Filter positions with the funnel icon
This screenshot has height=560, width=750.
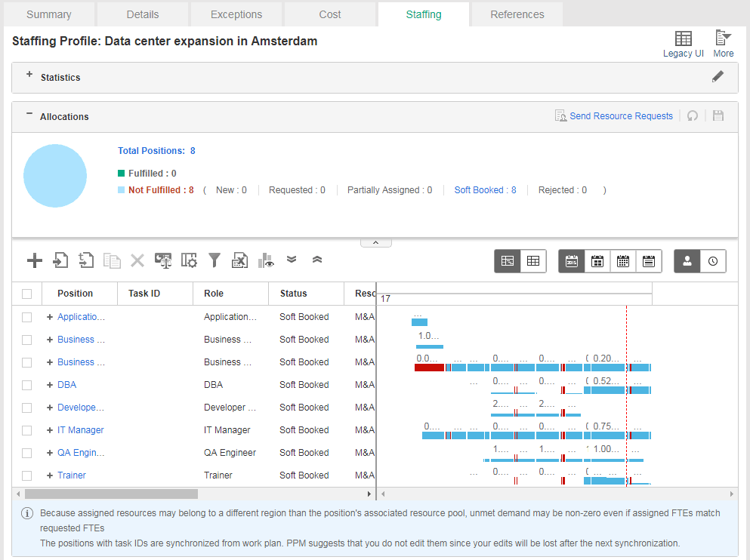tap(215, 260)
